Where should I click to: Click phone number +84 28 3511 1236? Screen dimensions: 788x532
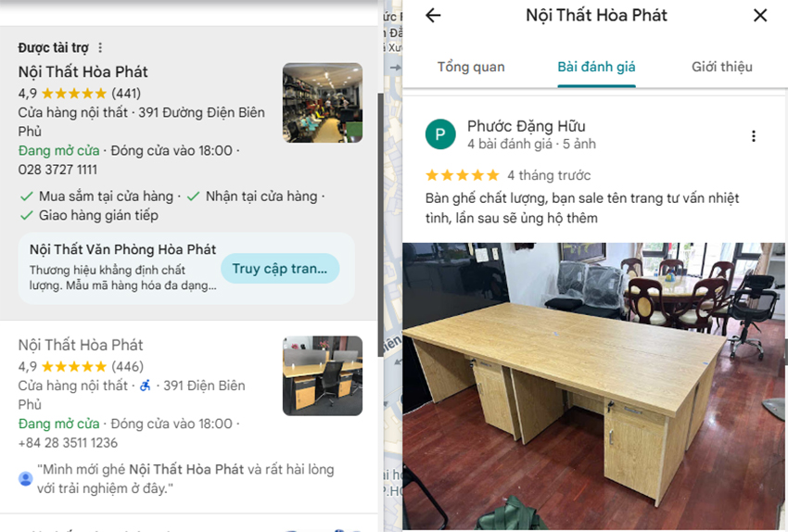click(x=68, y=443)
